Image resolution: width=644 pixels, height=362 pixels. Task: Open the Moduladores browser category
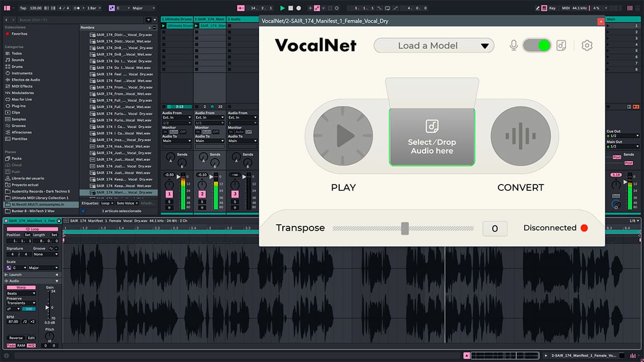[x=23, y=93]
